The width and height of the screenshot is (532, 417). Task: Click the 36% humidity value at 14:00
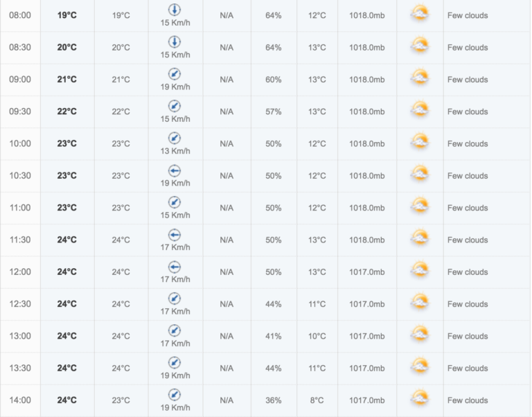274,400
